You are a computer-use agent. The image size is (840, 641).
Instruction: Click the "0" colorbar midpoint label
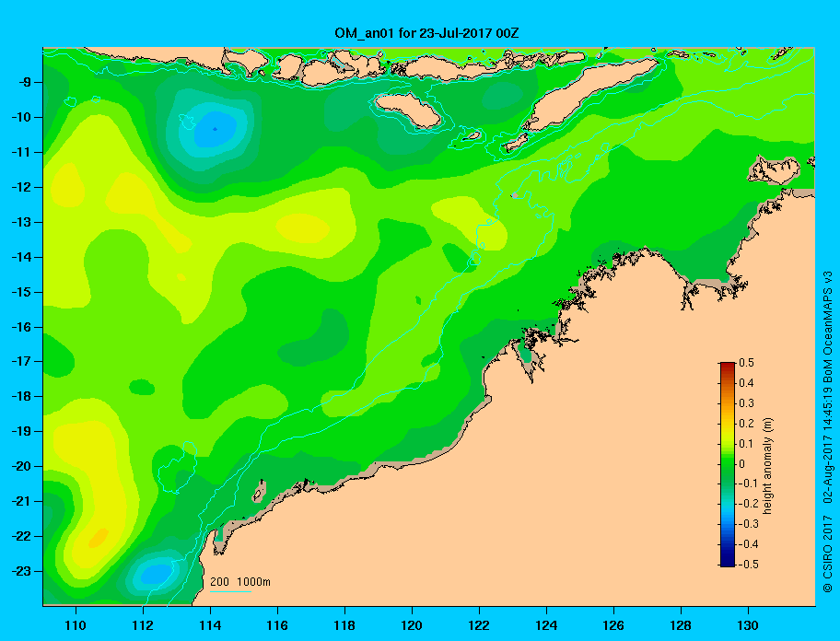(742, 464)
